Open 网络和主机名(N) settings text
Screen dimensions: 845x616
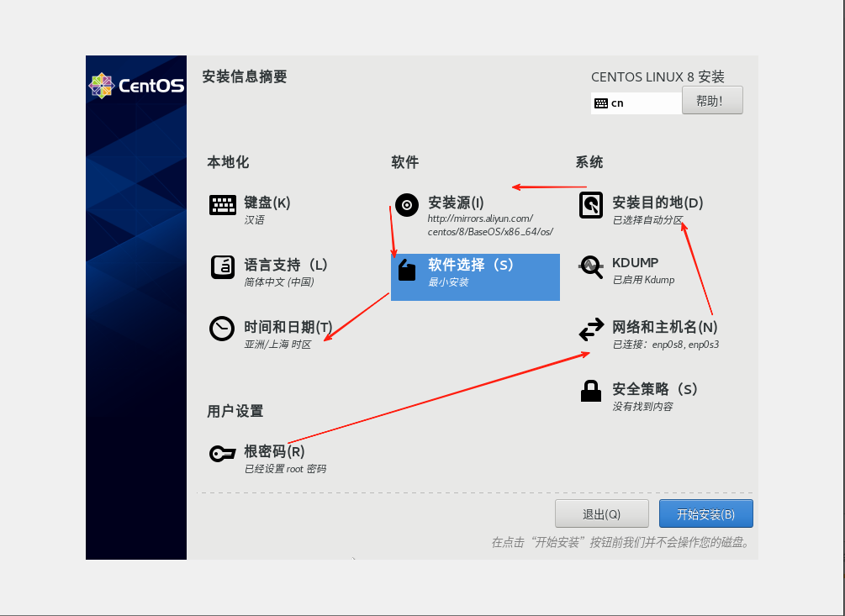point(664,327)
